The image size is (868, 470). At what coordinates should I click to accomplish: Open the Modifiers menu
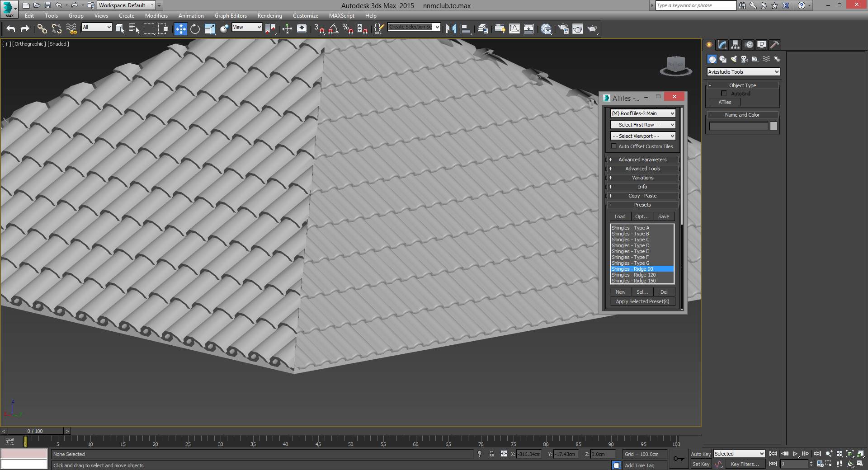point(156,16)
